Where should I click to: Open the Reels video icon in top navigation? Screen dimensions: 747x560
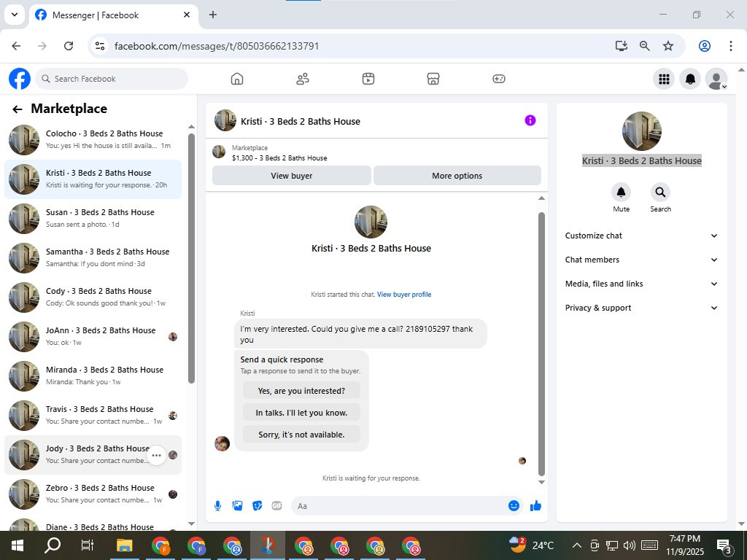[x=368, y=79]
